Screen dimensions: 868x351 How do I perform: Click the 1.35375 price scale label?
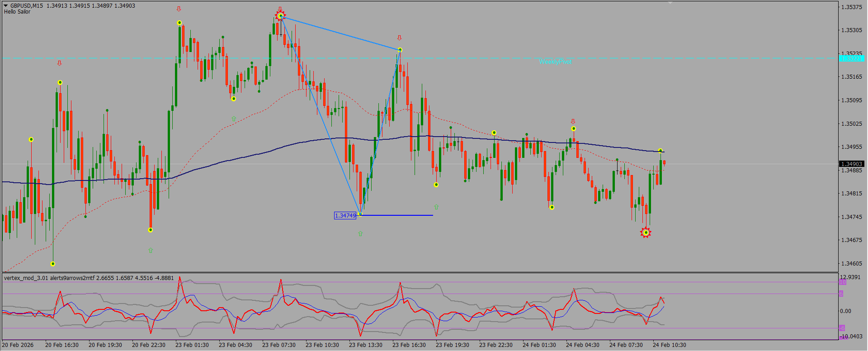point(852,7)
